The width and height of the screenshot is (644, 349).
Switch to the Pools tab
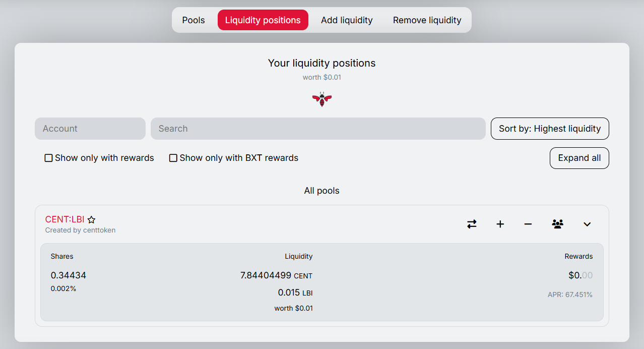tap(194, 20)
